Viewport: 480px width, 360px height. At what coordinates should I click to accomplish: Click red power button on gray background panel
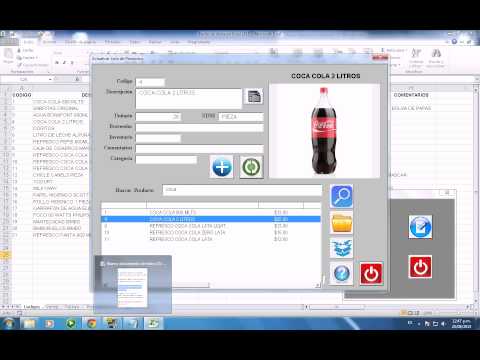click(x=420, y=267)
